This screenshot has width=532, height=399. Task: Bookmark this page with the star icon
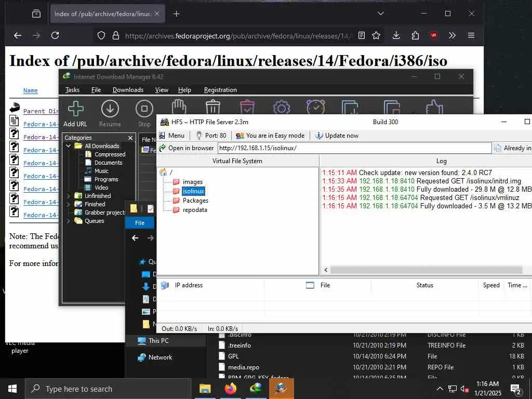point(376,35)
